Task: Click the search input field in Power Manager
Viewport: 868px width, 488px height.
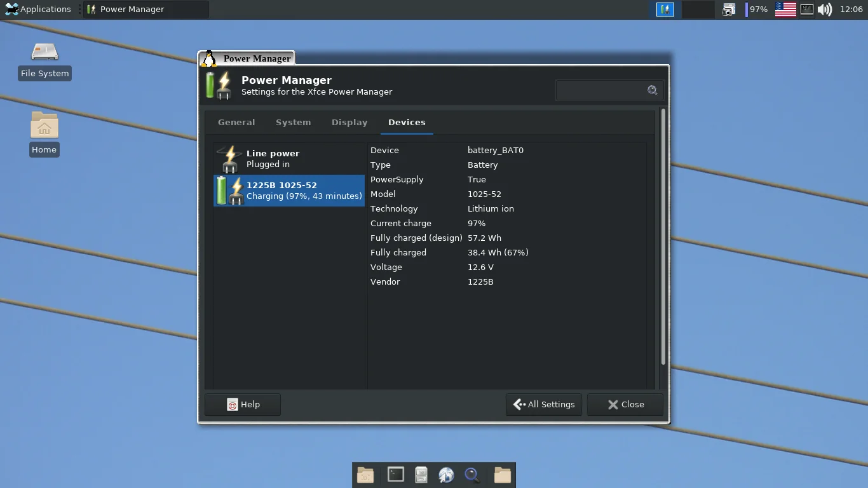Action: [x=609, y=90]
